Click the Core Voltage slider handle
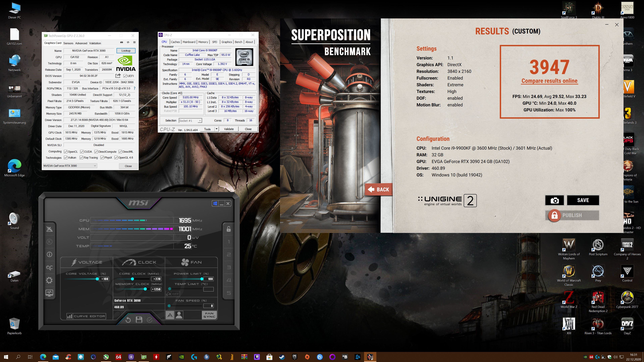Image resolution: width=644 pixels, height=362 pixels. coord(97,279)
